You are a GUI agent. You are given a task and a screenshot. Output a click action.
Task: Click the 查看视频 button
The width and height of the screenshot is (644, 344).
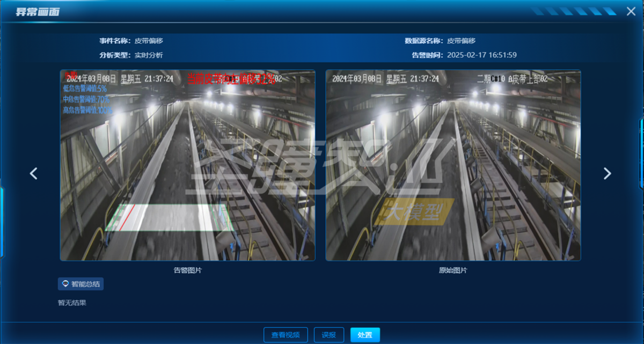(x=286, y=335)
